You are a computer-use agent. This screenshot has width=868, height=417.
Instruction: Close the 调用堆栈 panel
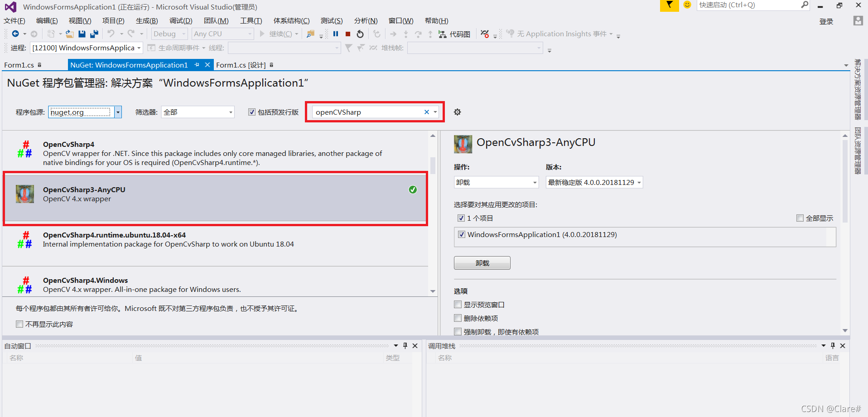pos(843,346)
